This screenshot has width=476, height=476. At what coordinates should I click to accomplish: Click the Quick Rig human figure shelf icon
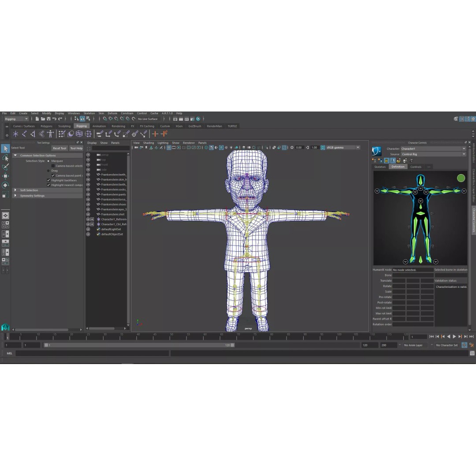(50, 134)
